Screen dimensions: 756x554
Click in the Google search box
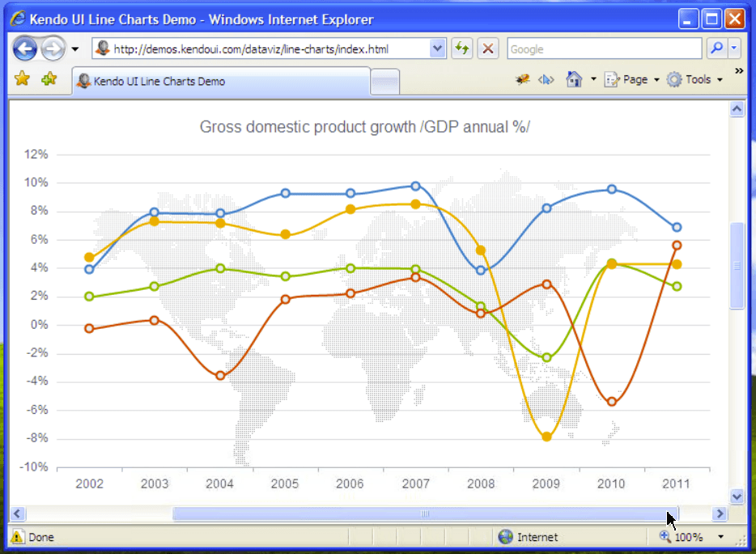604,49
